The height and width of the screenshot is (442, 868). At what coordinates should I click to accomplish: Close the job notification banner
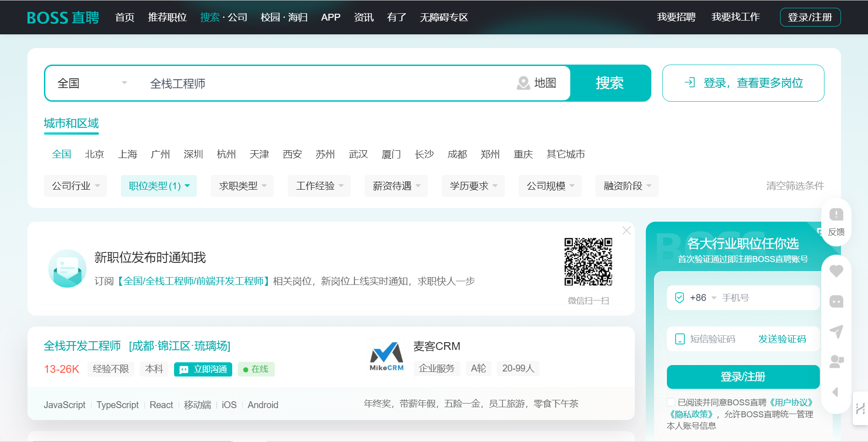click(x=627, y=230)
